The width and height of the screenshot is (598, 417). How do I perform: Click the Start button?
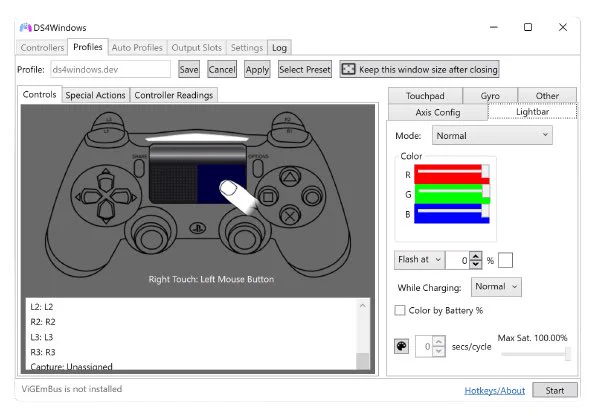(555, 390)
